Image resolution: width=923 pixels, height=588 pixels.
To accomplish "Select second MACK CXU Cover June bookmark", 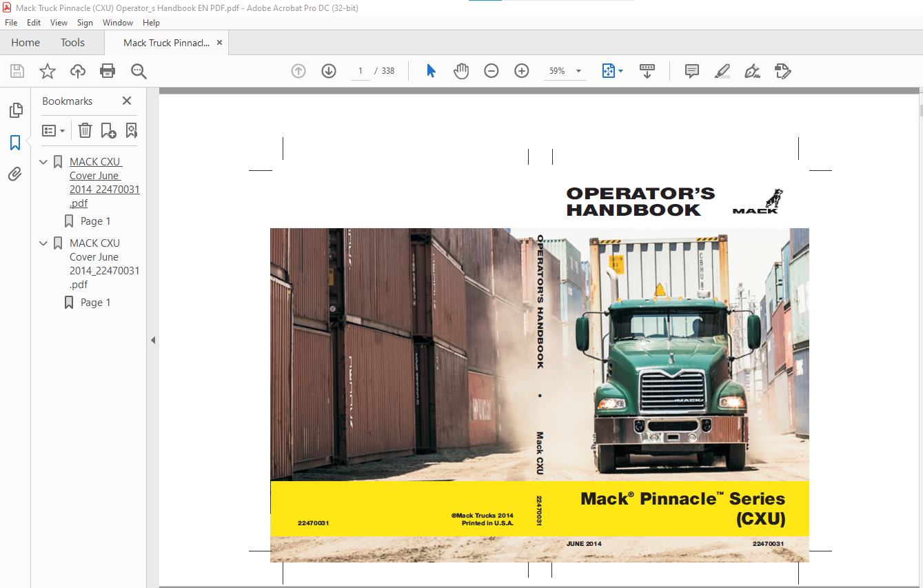I will pos(104,264).
